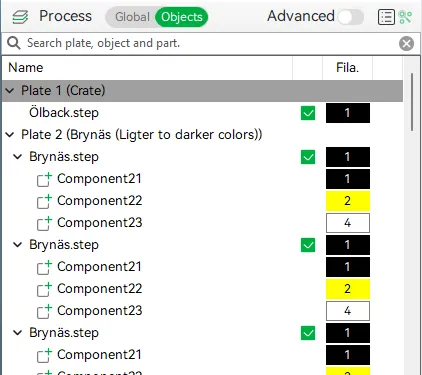Select Plate 2 (Brynäs (Ligter to darker colors))

(x=142, y=135)
